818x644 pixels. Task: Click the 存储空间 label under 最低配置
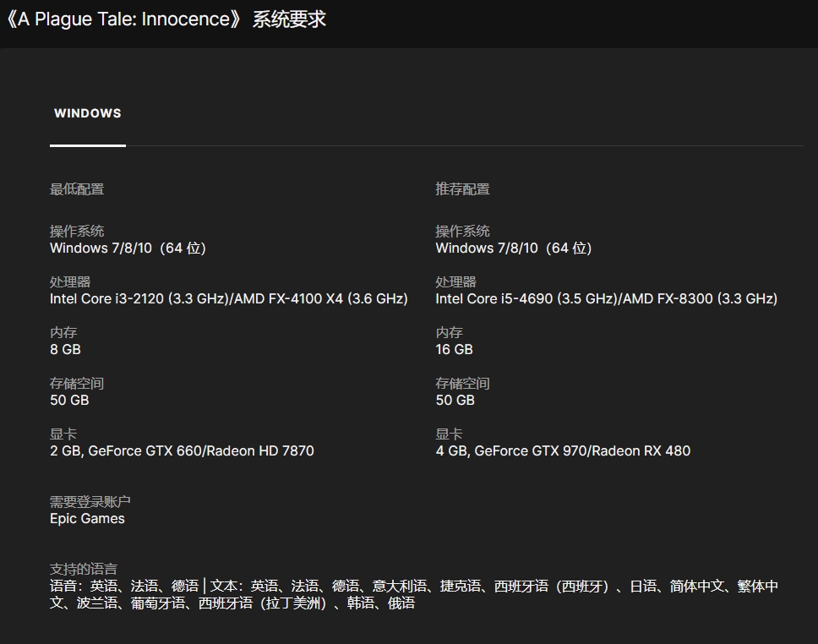pos(77,384)
